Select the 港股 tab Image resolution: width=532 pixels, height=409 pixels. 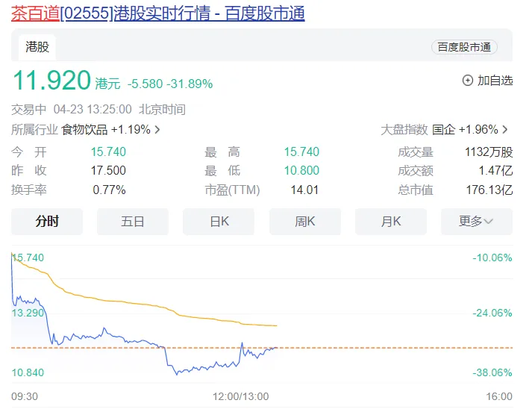(x=37, y=47)
